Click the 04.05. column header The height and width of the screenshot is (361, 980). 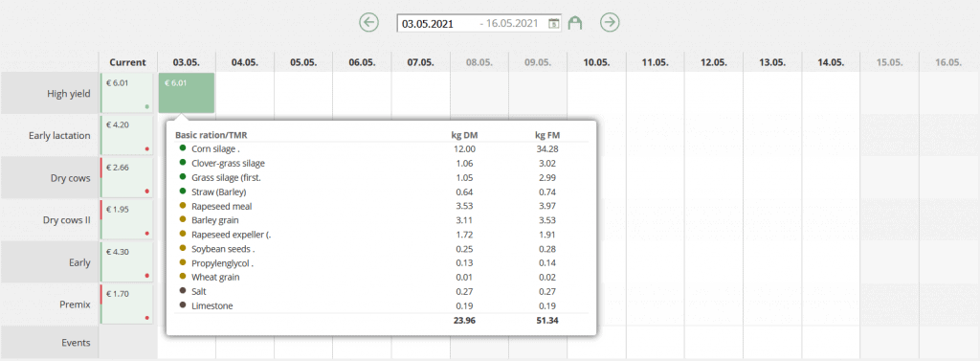tap(244, 62)
